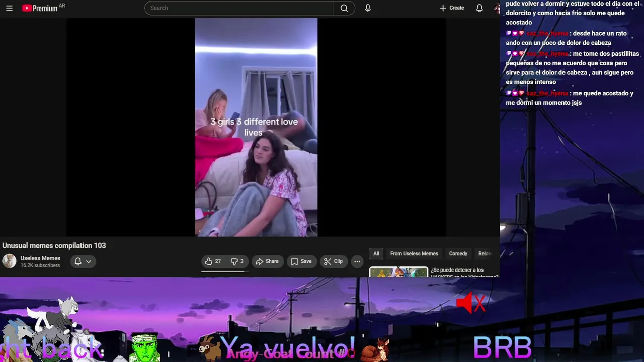Open the ¿Se puede detener a los HACKERS title

464,273
